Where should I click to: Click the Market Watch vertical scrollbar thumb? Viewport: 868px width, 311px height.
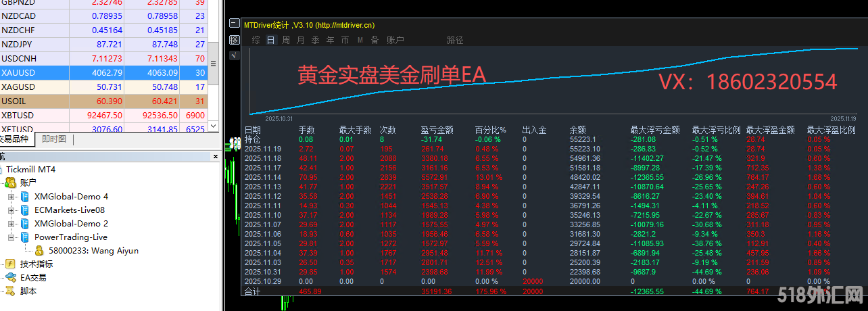pyautogui.click(x=214, y=64)
